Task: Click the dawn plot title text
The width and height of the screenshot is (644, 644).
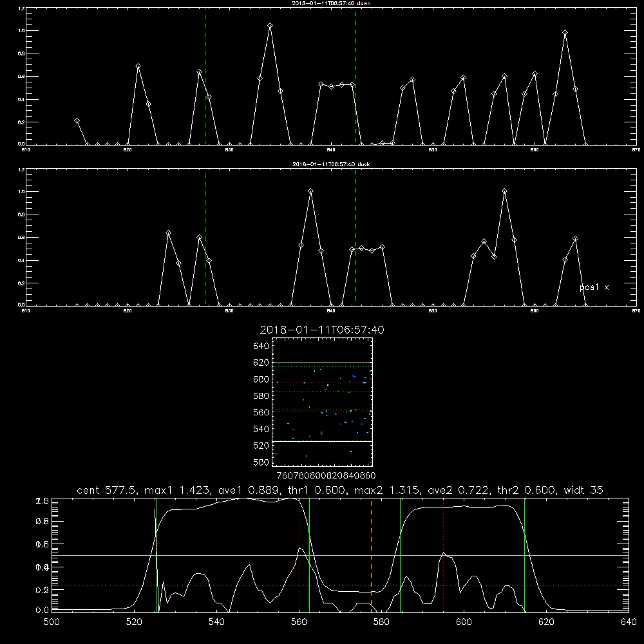Action: pos(331,3)
